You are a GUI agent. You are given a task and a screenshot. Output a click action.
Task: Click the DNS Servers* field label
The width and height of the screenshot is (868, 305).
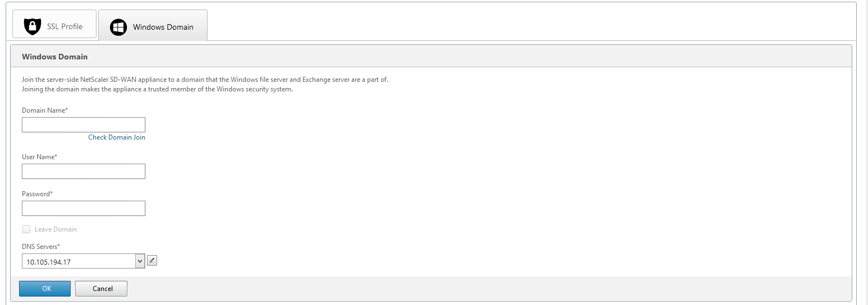click(41, 247)
